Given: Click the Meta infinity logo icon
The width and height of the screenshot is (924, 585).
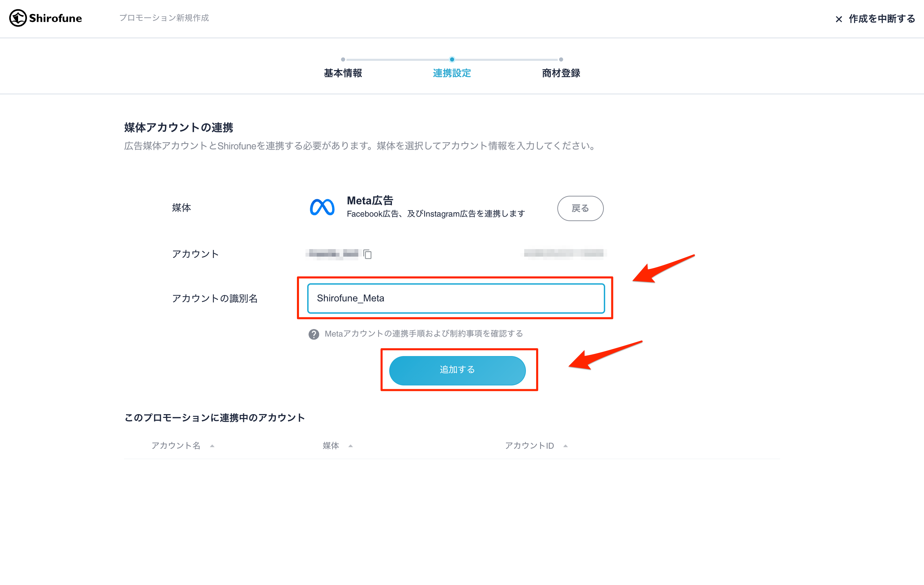Looking at the screenshot, I should 322,207.
